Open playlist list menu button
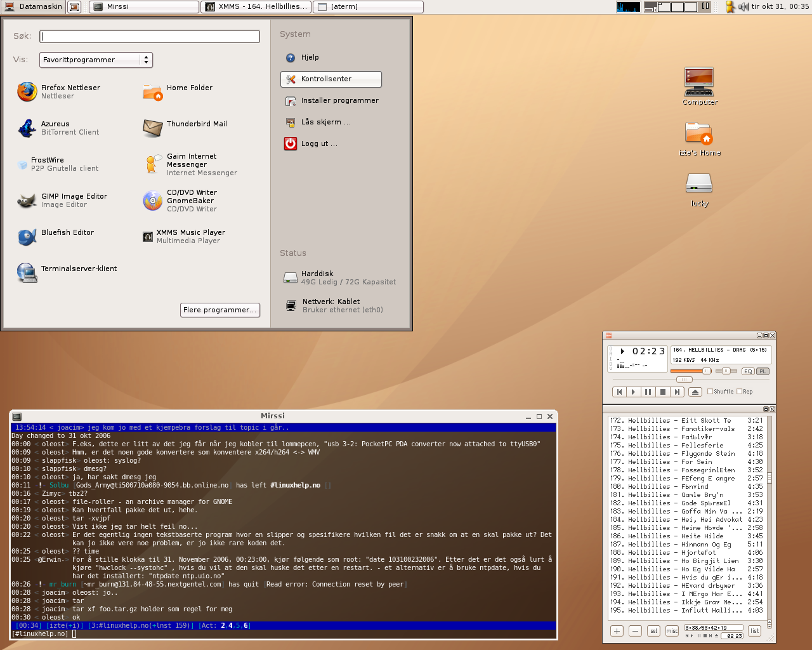Image resolution: width=812 pixels, height=650 pixels. pyautogui.click(x=754, y=631)
